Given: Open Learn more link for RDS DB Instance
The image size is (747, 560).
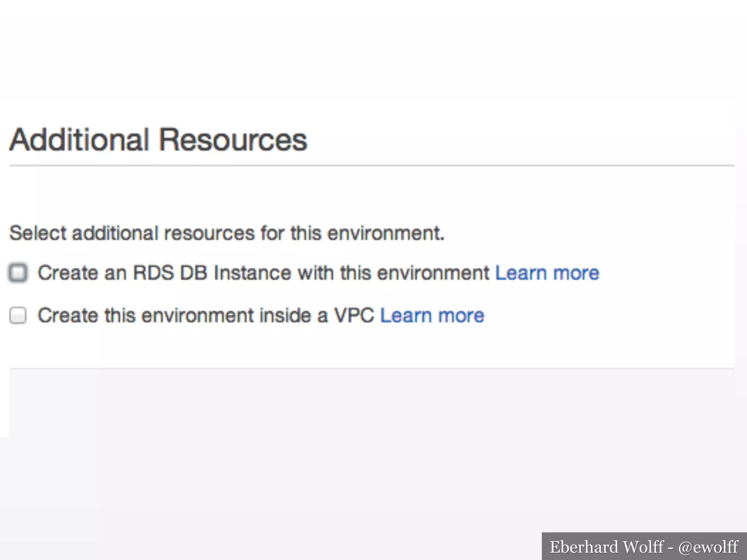Looking at the screenshot, I should click(x=547, y=273).
